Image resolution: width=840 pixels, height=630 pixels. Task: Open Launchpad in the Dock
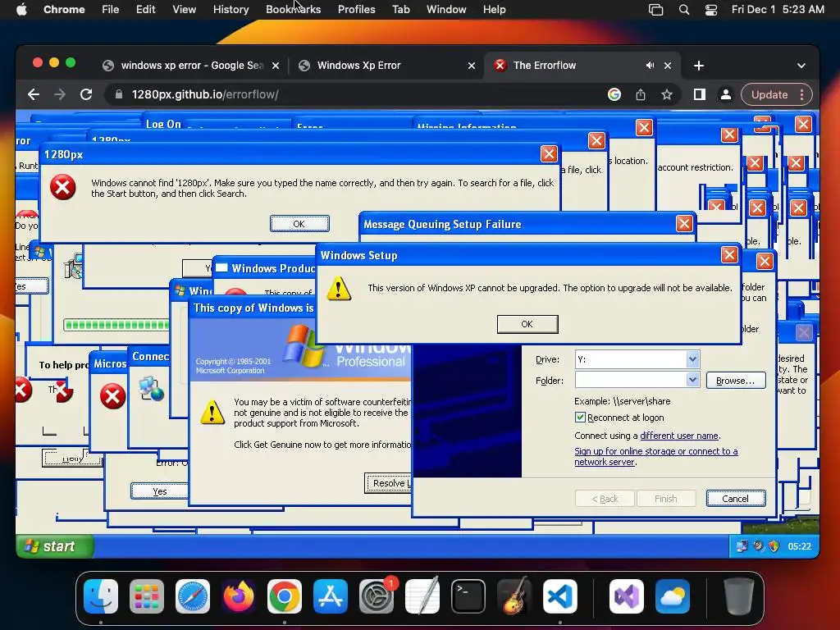coord(147,596)
